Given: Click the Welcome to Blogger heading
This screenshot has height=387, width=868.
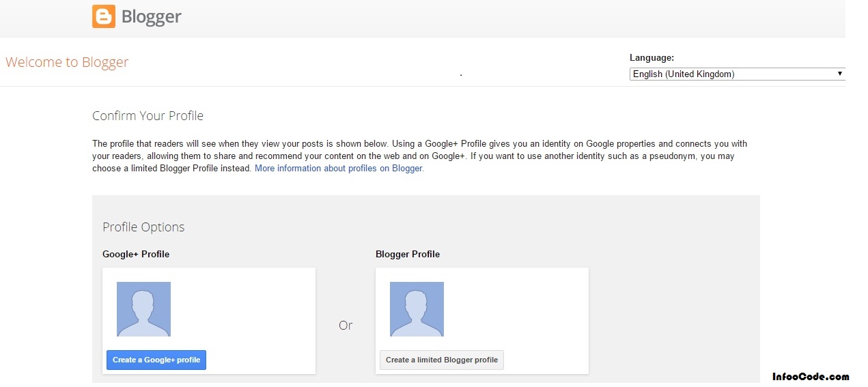Looking at the screenshot, I should (x=67, y=62).
